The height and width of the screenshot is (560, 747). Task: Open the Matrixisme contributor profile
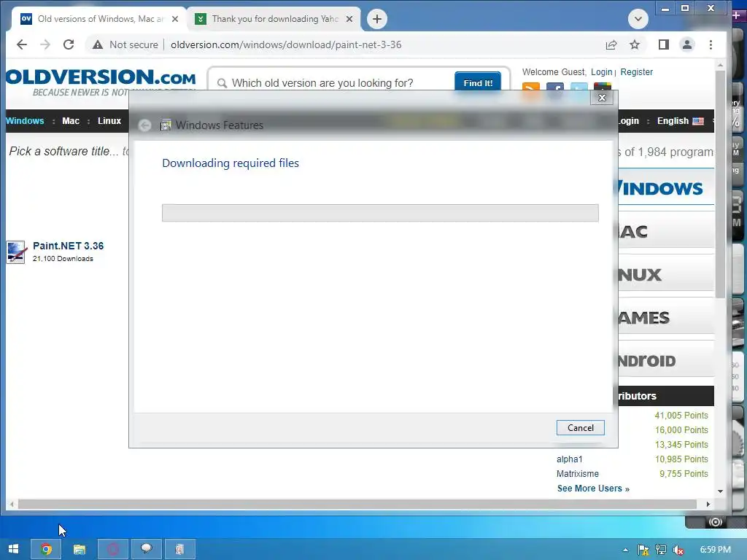578,474
